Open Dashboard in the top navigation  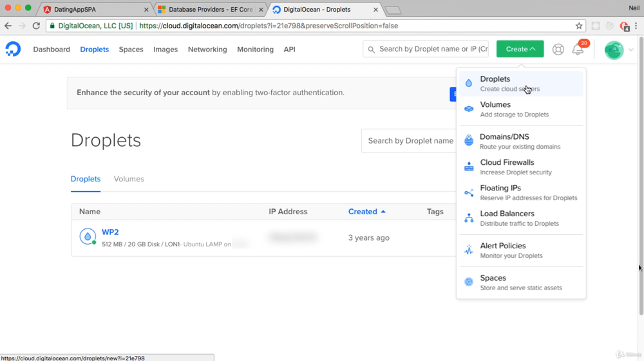(52, 49)
